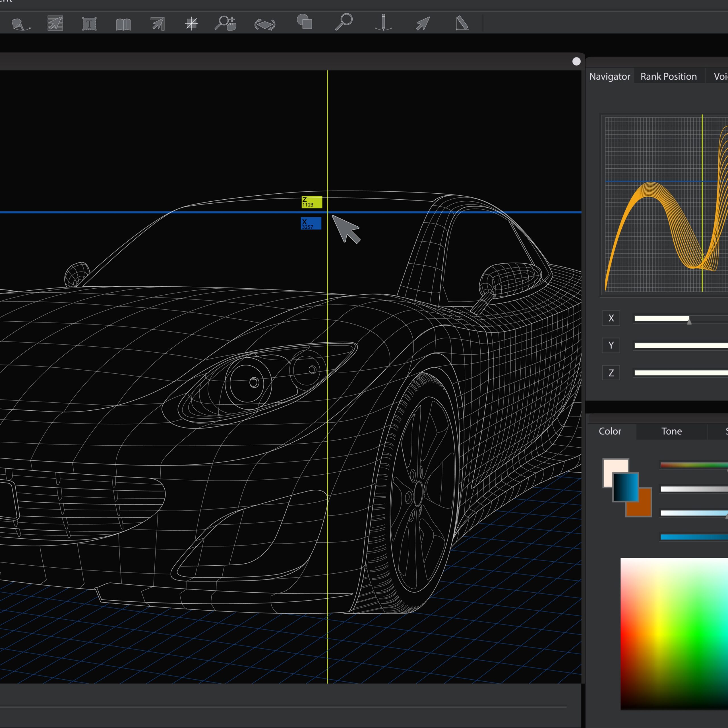Click the list selection arrow tool
This screenshot has width=728, height=728.
(x=55, y=23)
